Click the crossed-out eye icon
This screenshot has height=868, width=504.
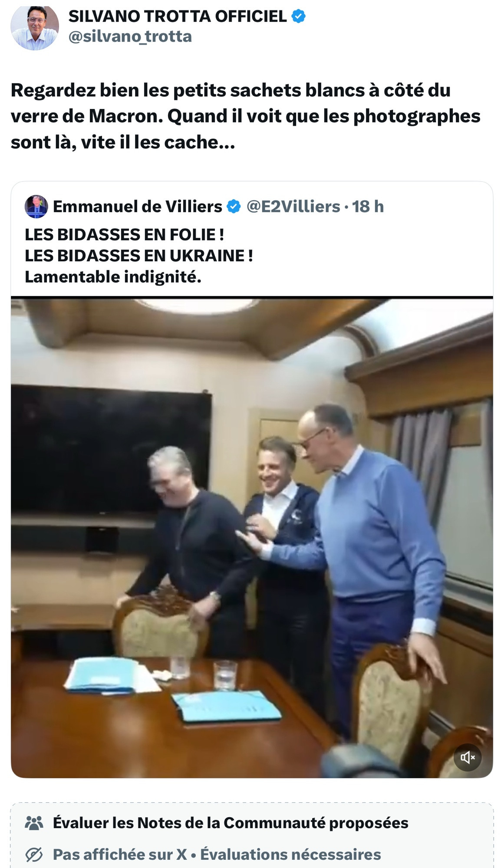point(34,855)
